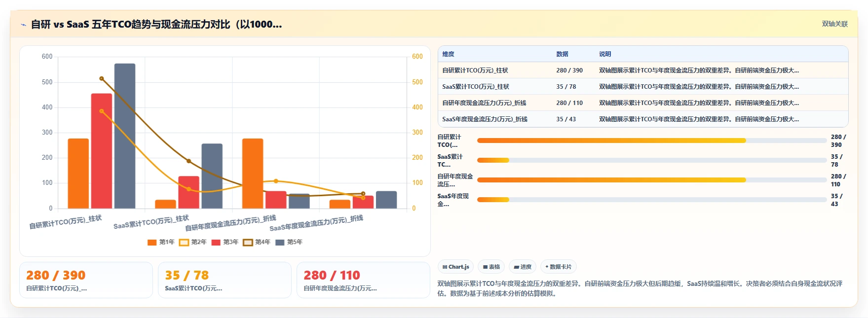Click the 数据卡片 chip
The image size is (868, 318).
[x=559, y=267]
